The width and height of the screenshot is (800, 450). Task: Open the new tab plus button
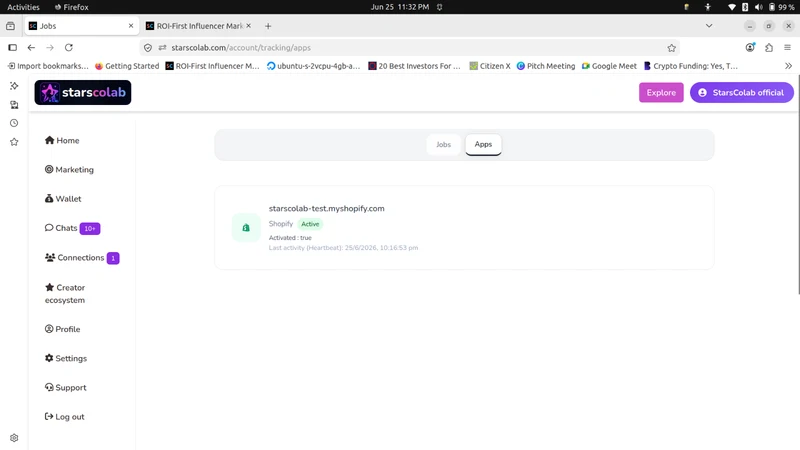268,26
